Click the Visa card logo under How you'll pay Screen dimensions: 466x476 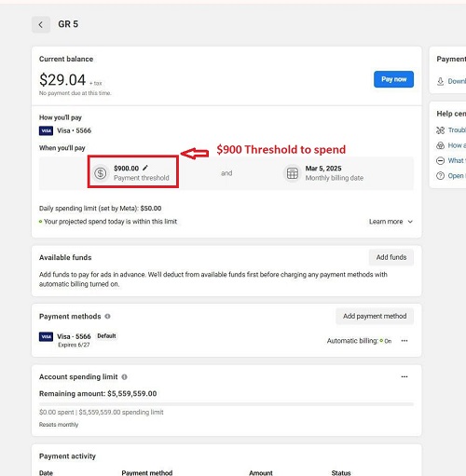pos(46,130)
